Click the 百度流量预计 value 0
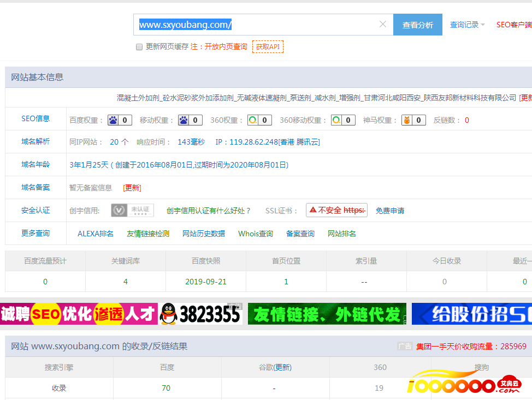Screen dimensions: 532x400 click(45, 282)
